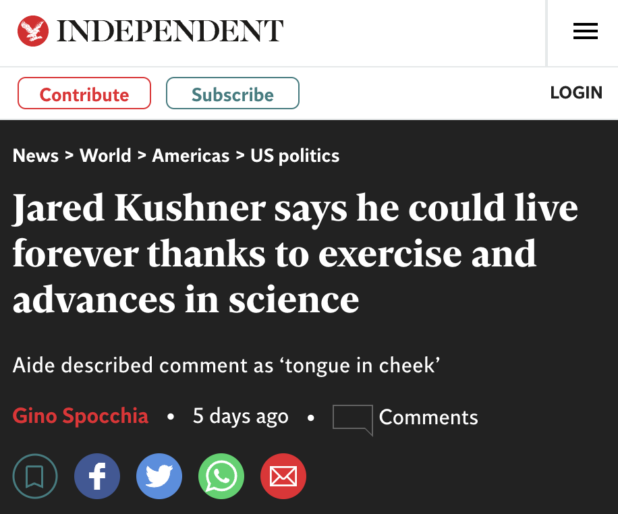Click the Subscribe button

click(232, 94)
